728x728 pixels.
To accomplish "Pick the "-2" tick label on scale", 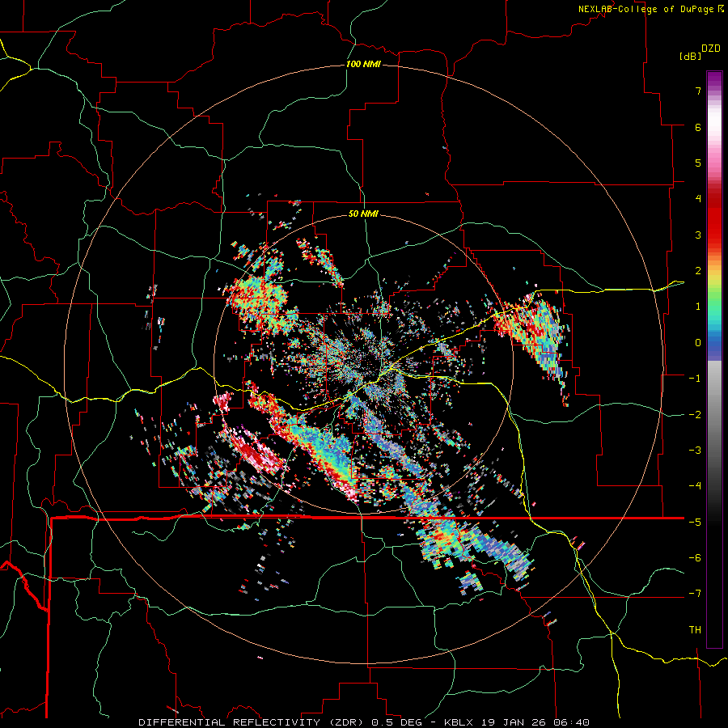I will [x=695, y=414].
